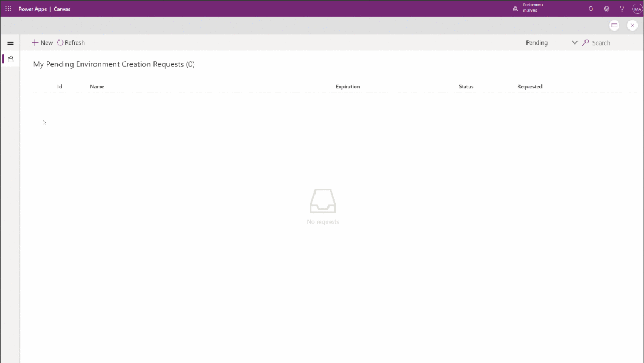Click the Name column header
The image size is (644, 363).
97,86
